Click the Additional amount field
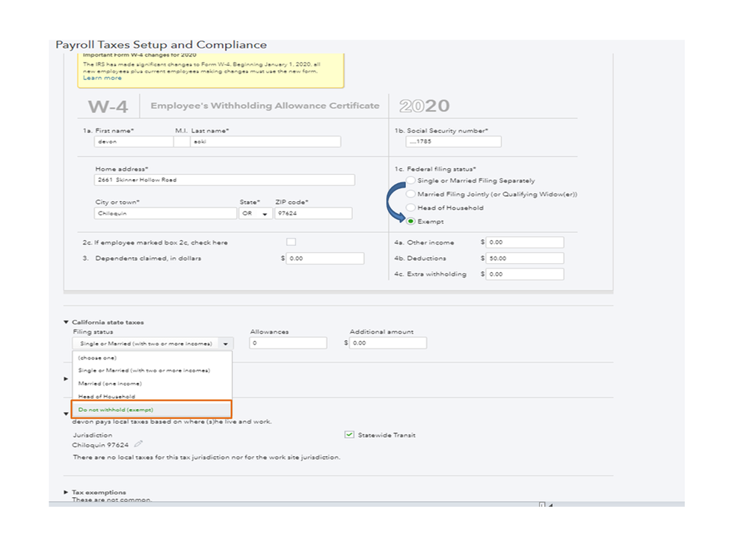 (x=388, y=343)
